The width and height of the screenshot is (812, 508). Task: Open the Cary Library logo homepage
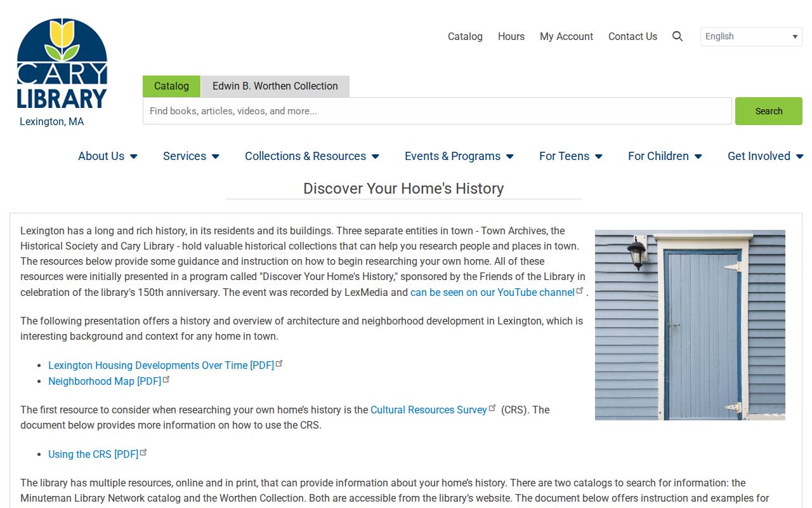(62, 63)
